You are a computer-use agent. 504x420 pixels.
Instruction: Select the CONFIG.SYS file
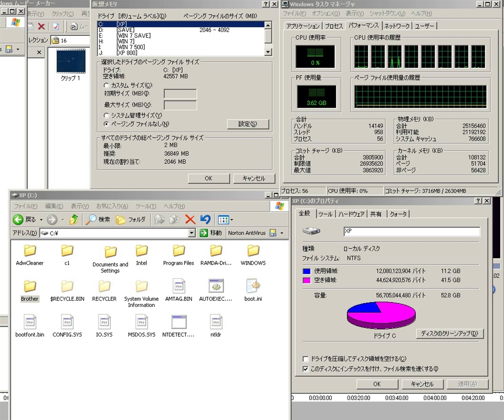click(x=67, y=326)
